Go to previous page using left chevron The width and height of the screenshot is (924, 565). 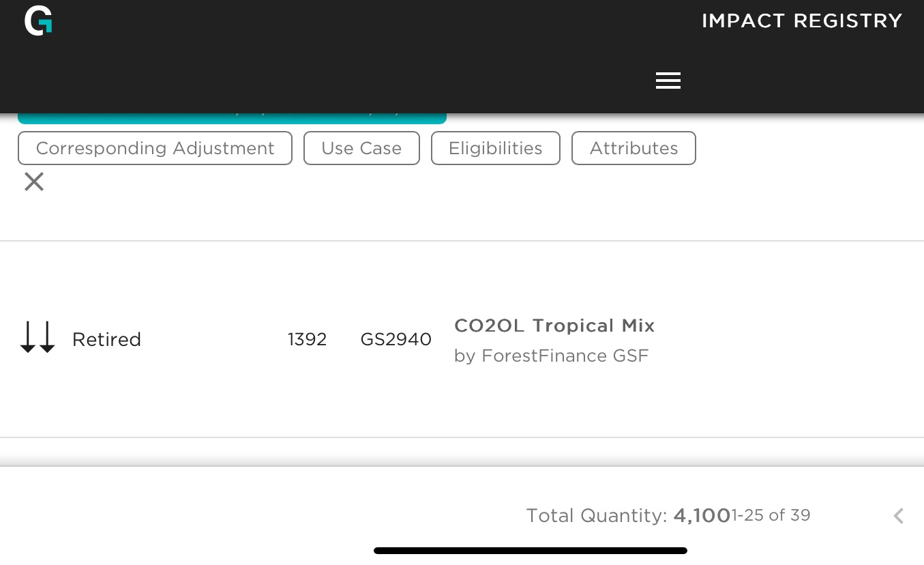pos(899,516)
